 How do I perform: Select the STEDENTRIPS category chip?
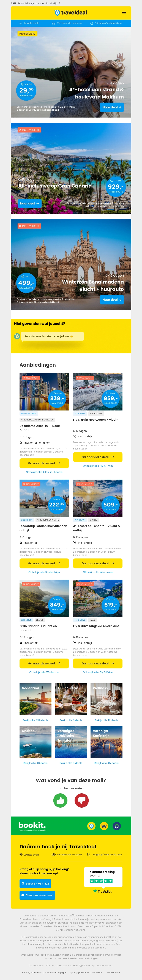click(27, 520)
